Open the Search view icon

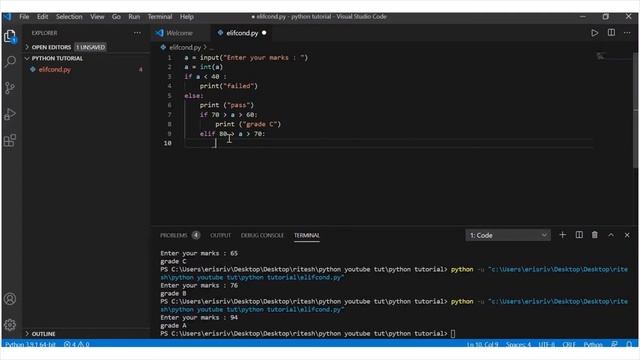10,62
